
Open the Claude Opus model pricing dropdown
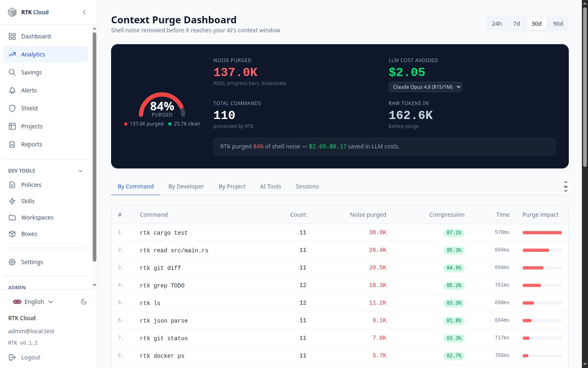click(x=425, y=87)
